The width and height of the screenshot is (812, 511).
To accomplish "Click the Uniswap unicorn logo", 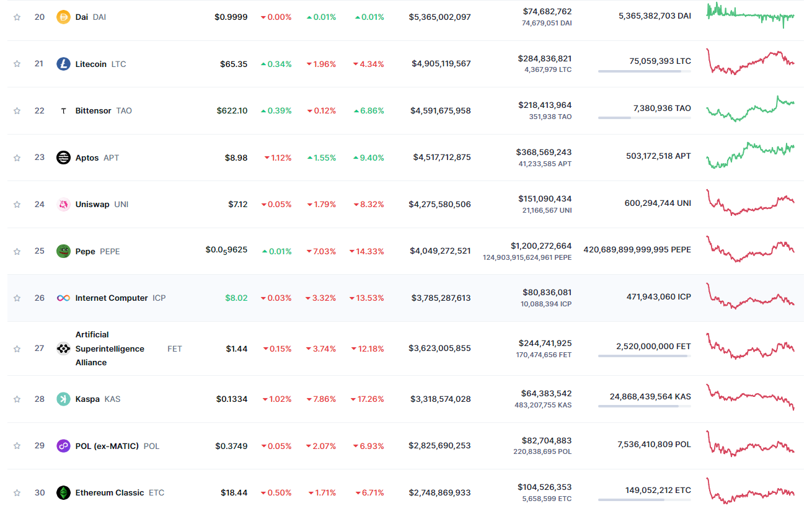I will point(63,204).
